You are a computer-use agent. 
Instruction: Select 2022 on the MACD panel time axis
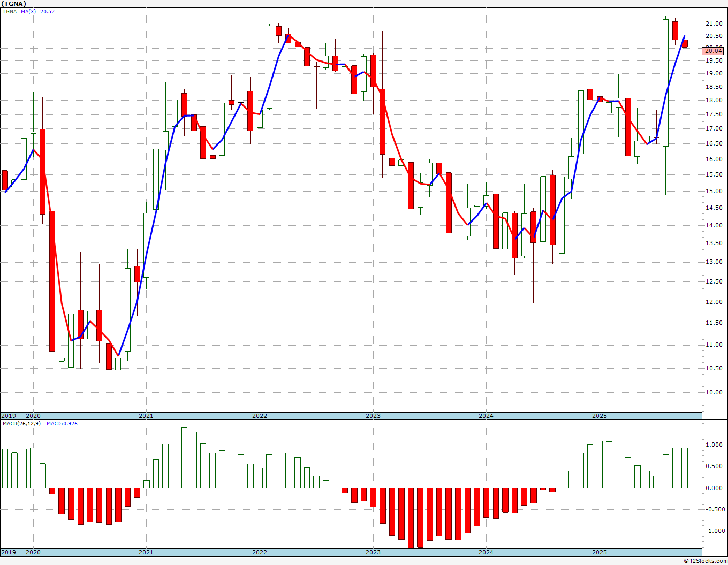(260, 553)
